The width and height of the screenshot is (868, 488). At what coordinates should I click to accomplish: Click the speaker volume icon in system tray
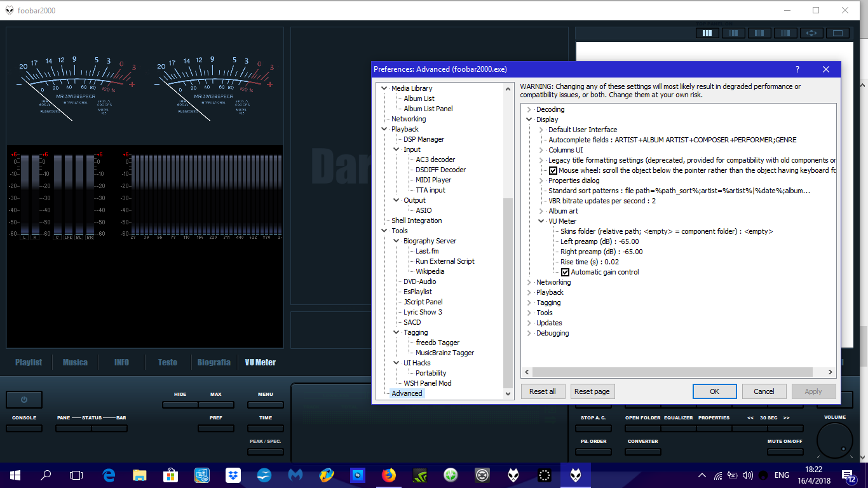tap(747, 475)
